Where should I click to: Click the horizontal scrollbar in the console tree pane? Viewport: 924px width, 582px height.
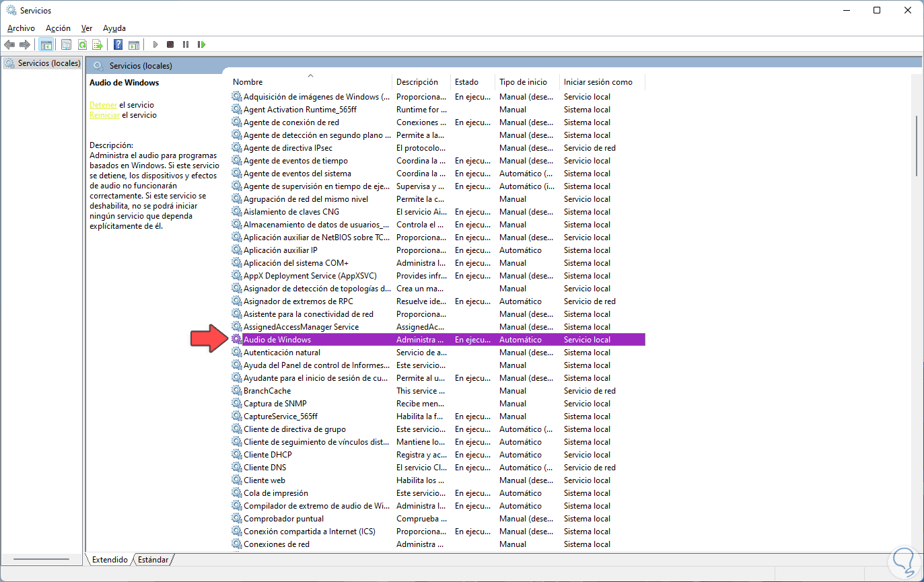click(41, 560)
